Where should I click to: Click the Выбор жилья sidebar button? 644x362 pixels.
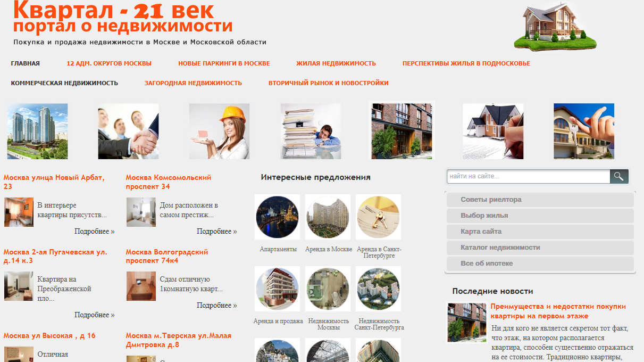[540, 216]
